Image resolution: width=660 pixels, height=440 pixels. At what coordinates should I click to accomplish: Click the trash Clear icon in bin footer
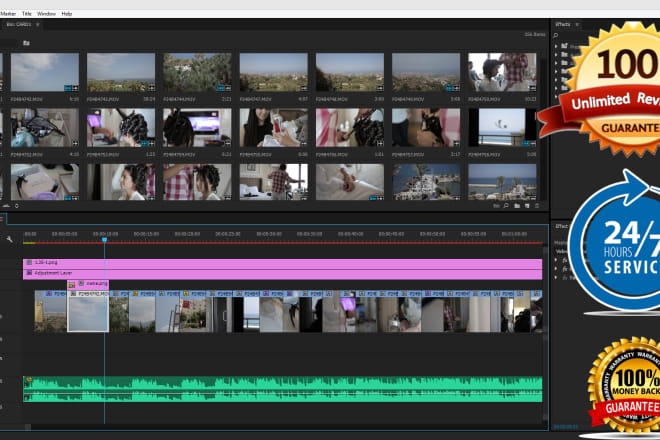click(537, 206)
